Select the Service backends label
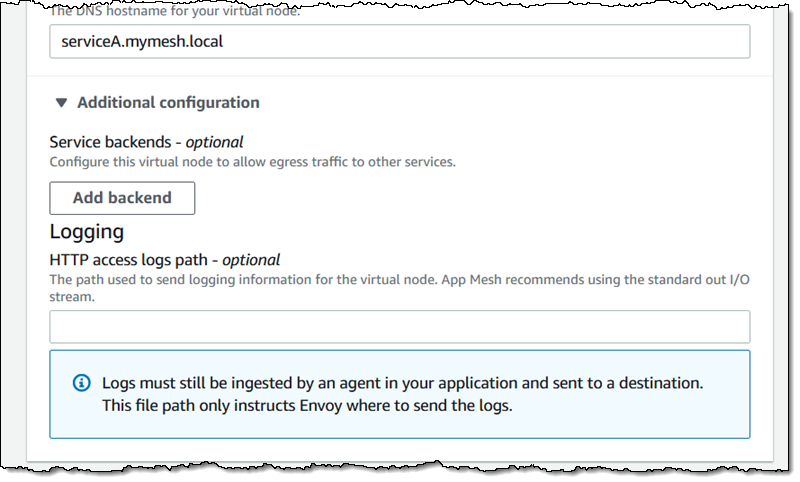This screenshot has height=482, width=800. [115, 142]
